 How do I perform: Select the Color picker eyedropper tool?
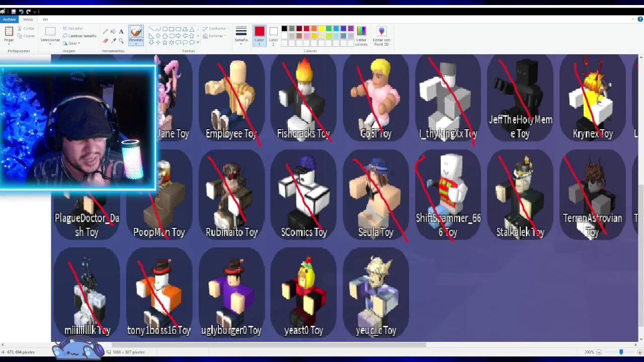coord(113,41)
